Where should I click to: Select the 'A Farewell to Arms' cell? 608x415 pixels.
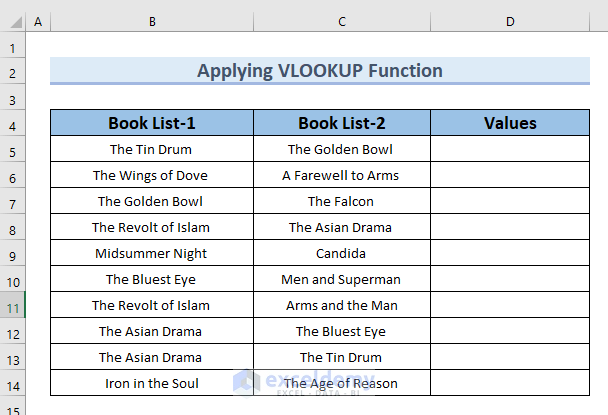coord(342,176)
